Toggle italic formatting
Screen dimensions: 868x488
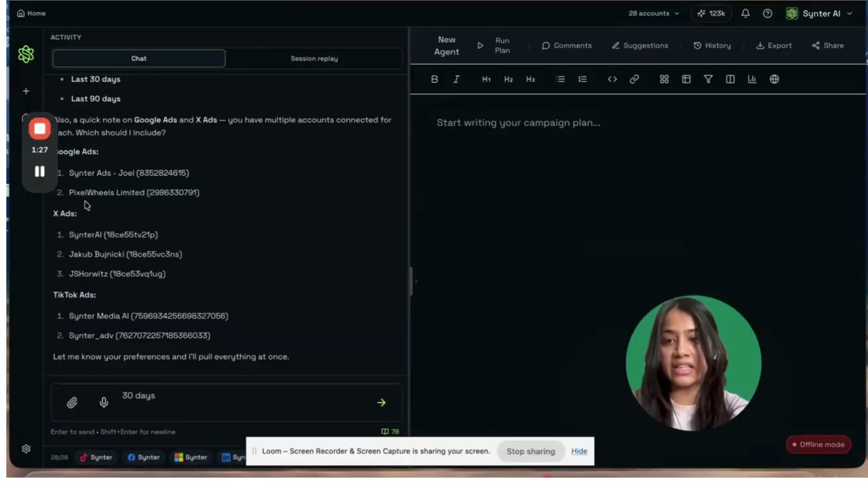pyautogui.click(x=456, y=79)
